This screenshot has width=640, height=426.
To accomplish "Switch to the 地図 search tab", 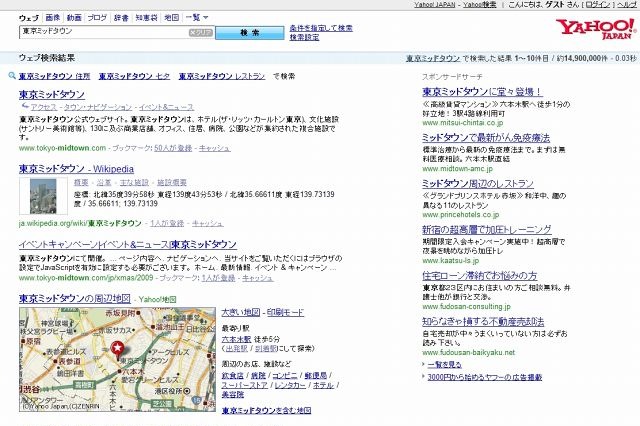I will [171, 18].
